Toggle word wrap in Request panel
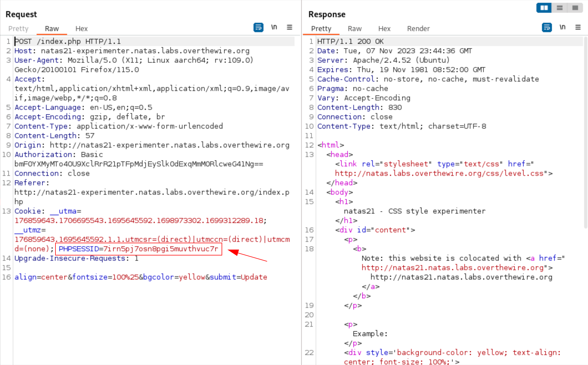The width and height of the screenshot is (588, 365). coord(258,27)
